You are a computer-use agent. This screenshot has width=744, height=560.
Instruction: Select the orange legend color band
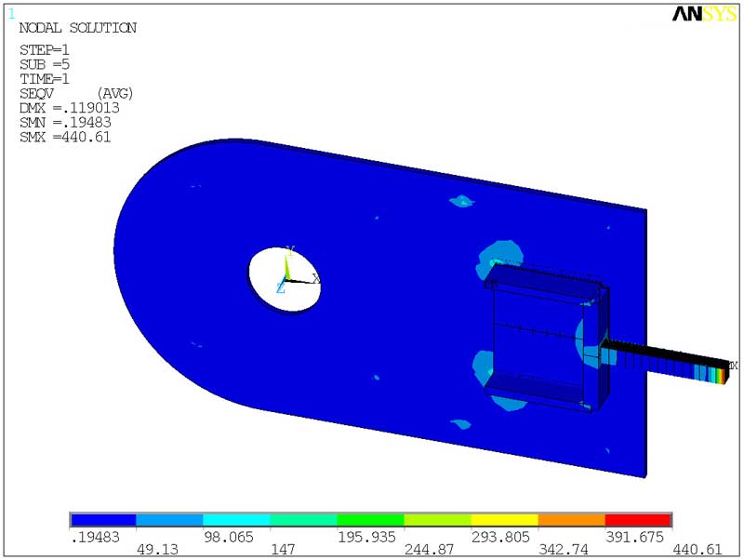point(571,520)
